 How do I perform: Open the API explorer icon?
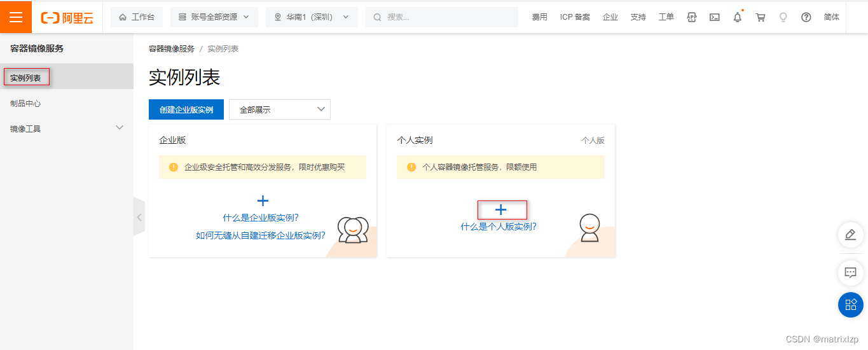tap(692, 17)
